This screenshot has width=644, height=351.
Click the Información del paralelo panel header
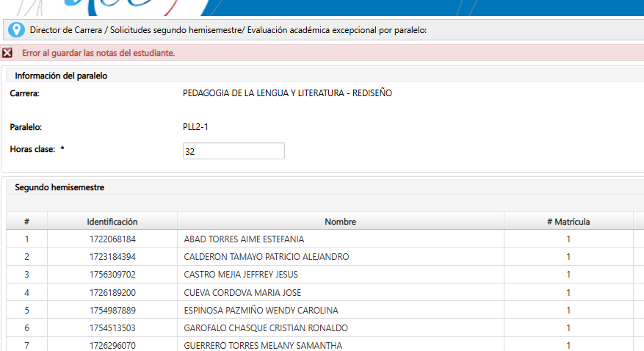click(62, 76)
